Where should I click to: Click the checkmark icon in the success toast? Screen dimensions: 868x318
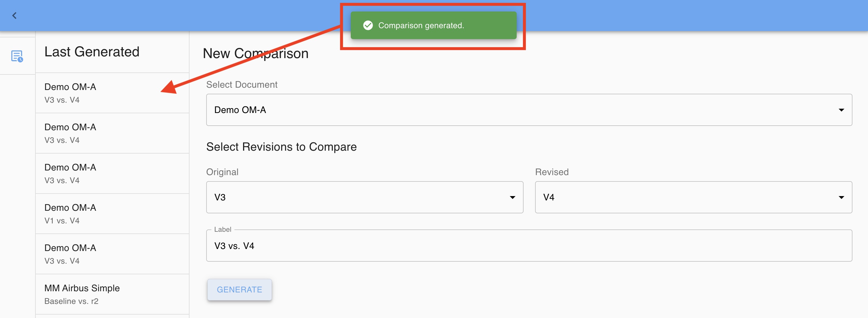pos(368,25)
